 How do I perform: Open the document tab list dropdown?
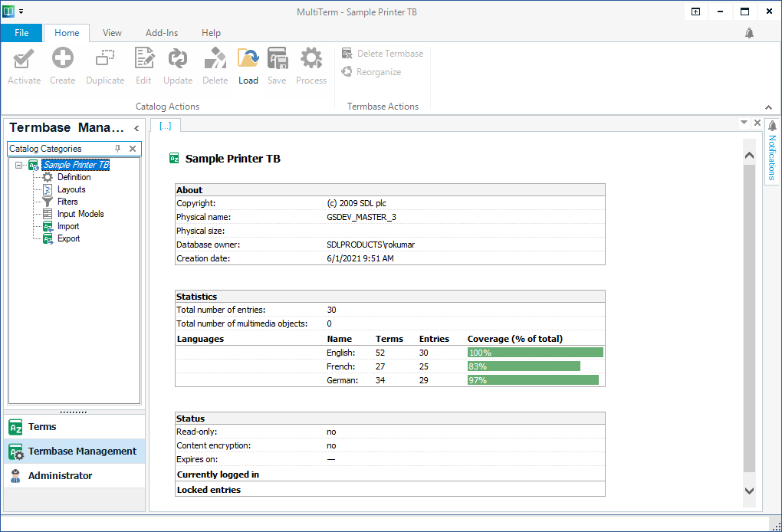744,123
